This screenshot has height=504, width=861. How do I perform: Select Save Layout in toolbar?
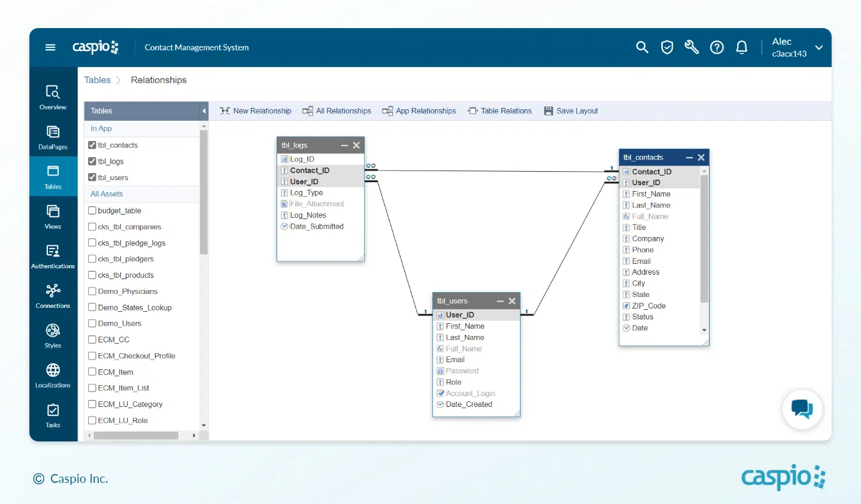click(x=570, y=111)
